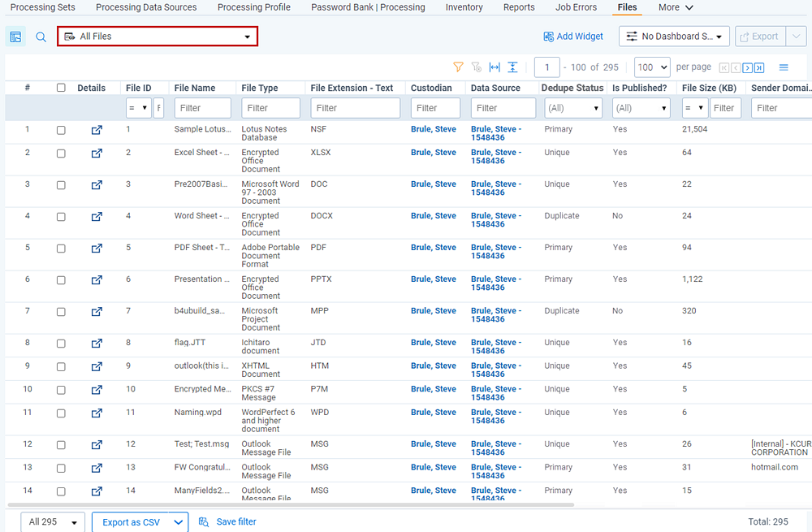Viewport: 812px width, 532px height.
Task: Clear all filters with the crossed funnel icon
Action: 477,67
